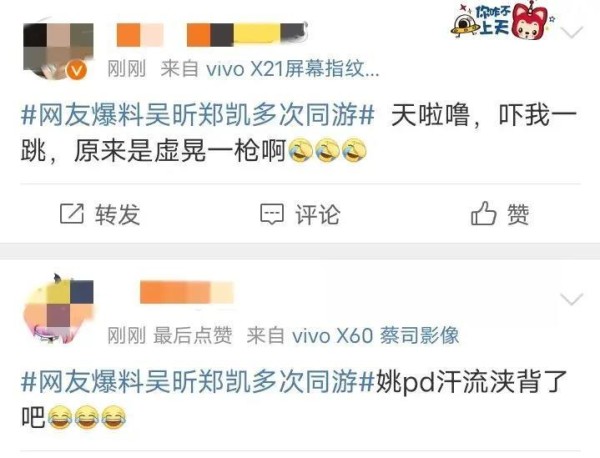Click the laughing emojis in second post
The height and width of the screenshot is (458, 600).
(x=86, y=417)
